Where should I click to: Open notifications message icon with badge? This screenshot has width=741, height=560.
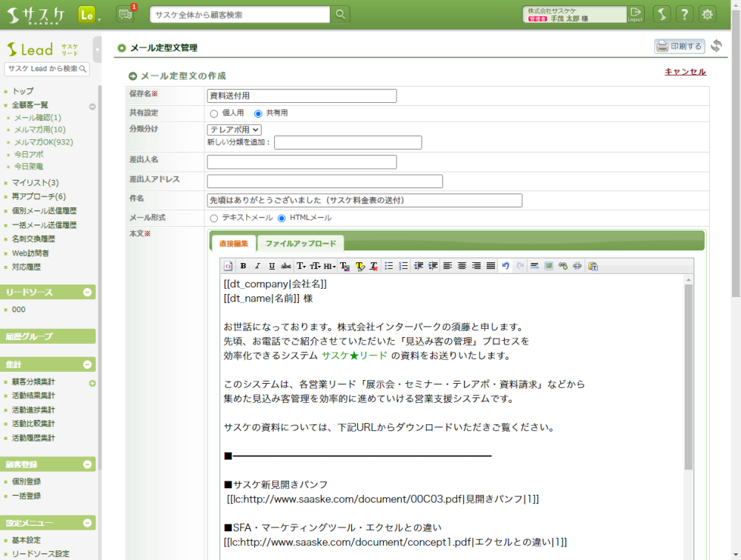(x=125, y=14)
